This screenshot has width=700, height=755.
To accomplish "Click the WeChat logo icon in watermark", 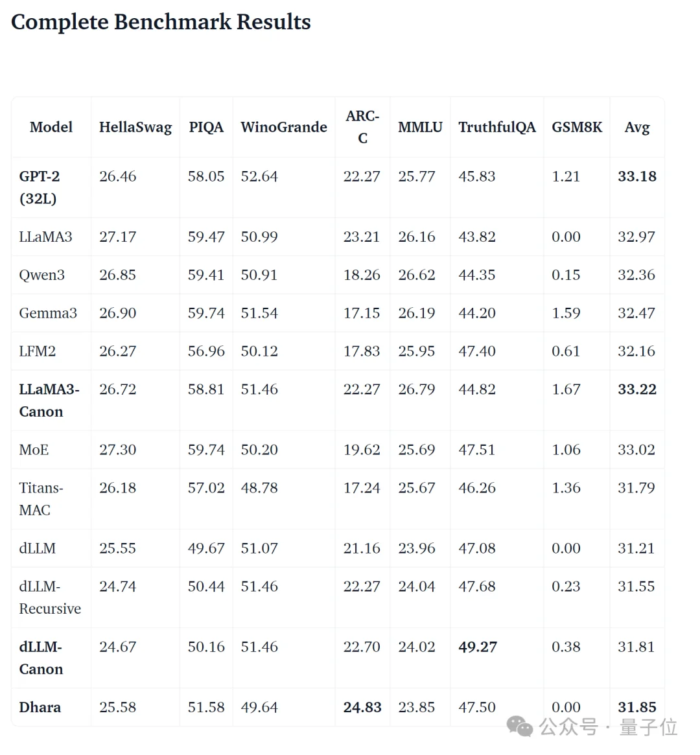I will coord(520,726).
